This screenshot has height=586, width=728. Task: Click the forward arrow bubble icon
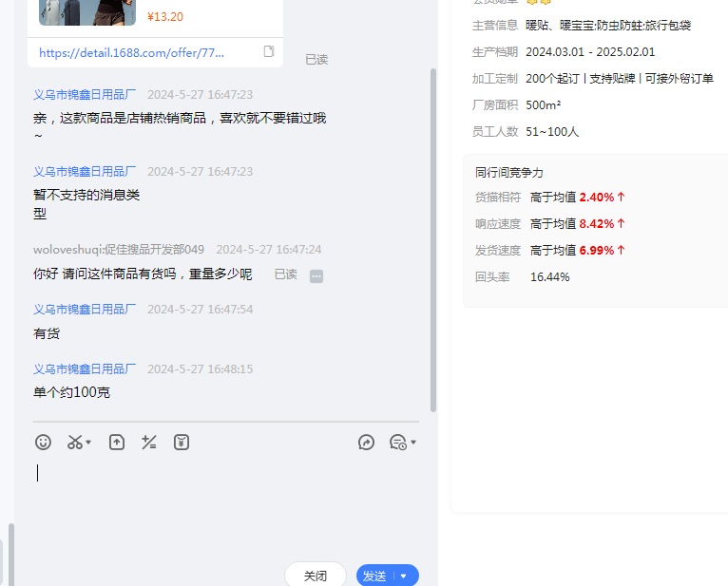coord(367,442)
